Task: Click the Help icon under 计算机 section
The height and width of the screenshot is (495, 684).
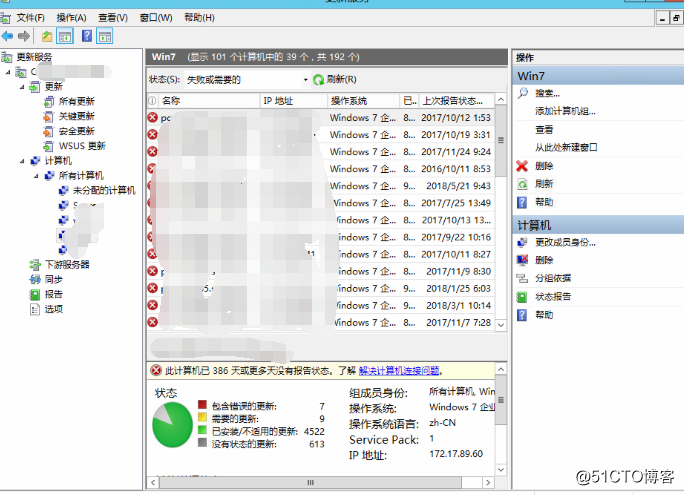Action: (x=522, y=315)
